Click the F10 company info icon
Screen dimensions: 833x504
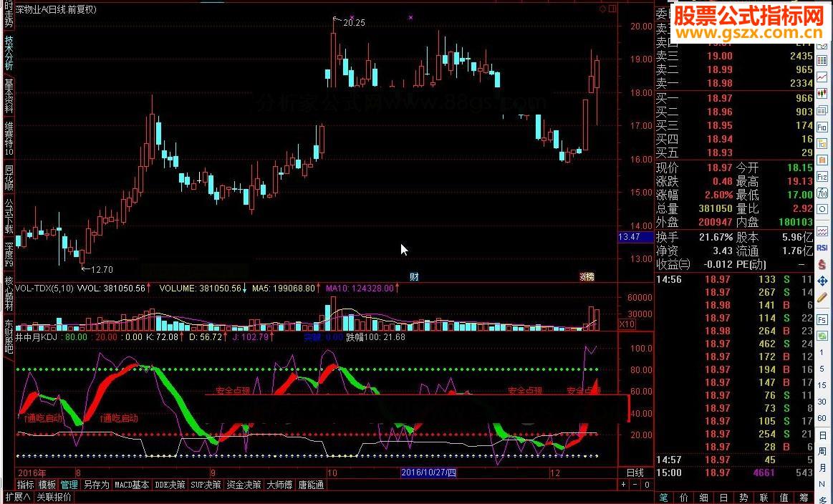[x=822, y=127]
